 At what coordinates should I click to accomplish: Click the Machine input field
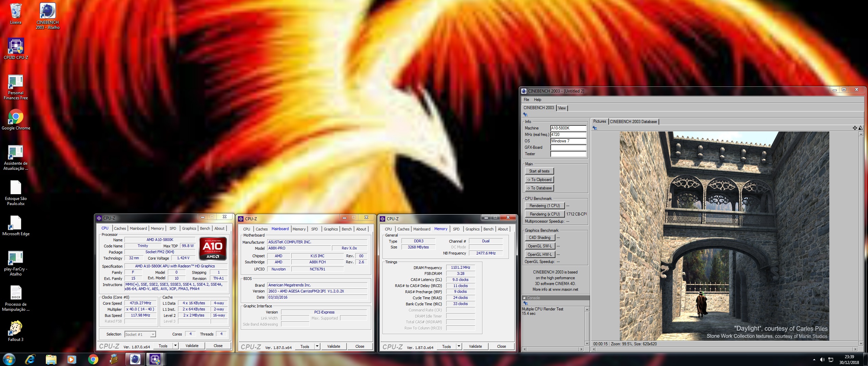(568, 128)
